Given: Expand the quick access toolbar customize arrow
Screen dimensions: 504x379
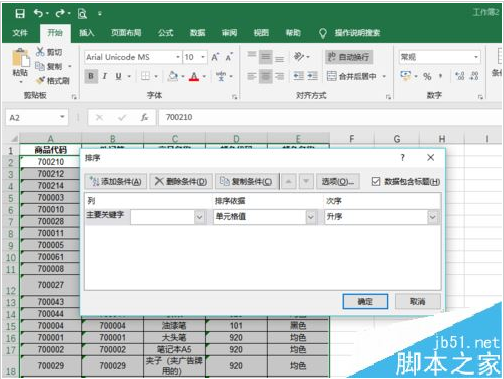Looking at the screenshot, I should pyautogui.click(x=100, y=14).
